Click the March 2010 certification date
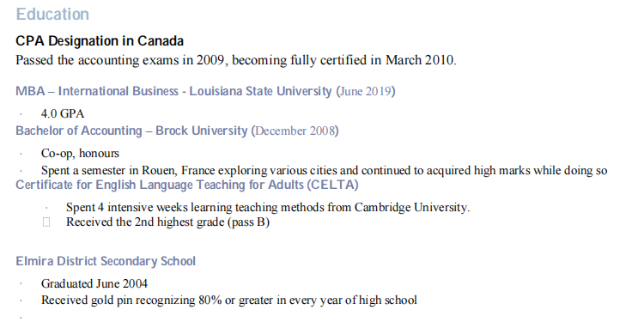Screen dimensions: 644x322 [420, 60]
